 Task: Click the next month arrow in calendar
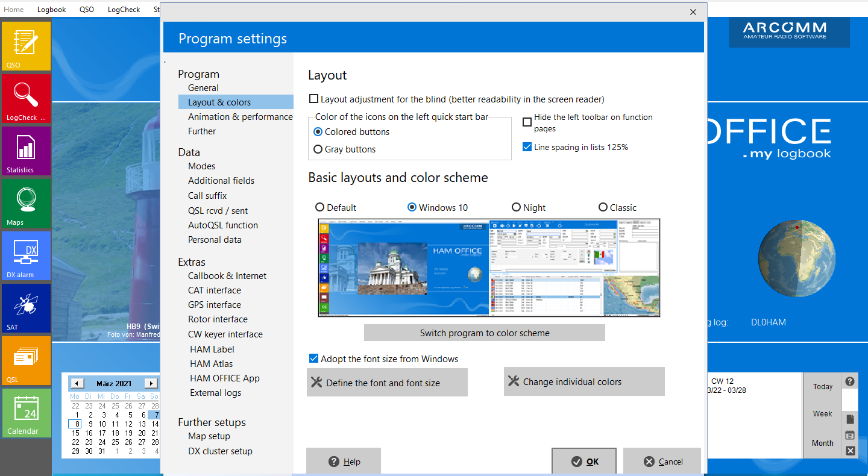tap(151, 383)
